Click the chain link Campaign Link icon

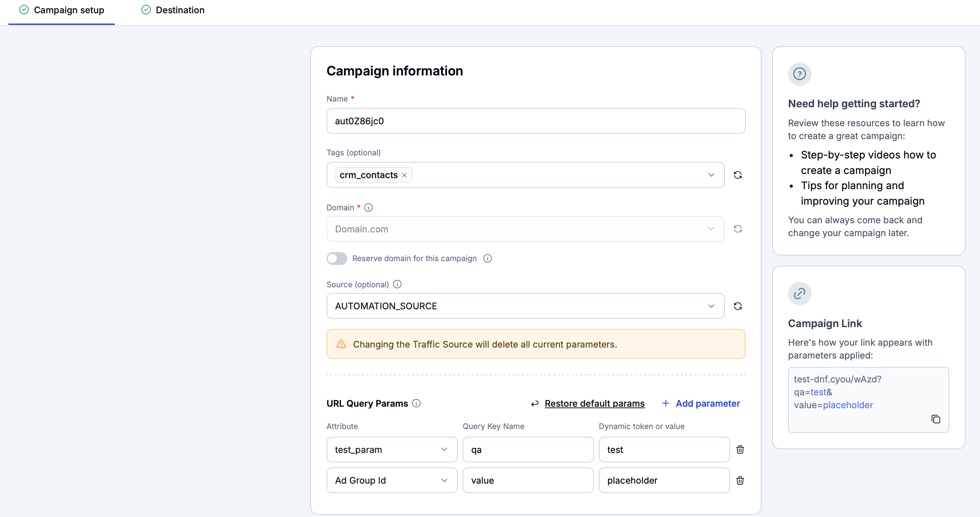pos(800,293)
